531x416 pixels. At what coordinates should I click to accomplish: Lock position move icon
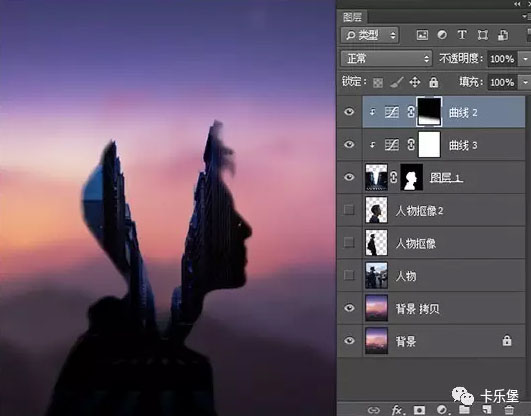[415, 82]
